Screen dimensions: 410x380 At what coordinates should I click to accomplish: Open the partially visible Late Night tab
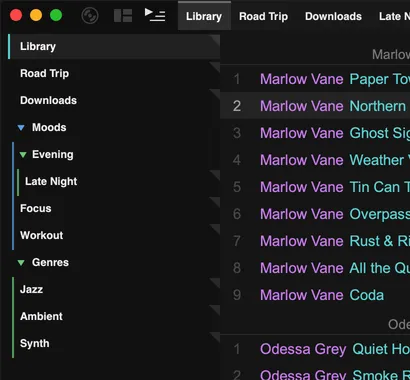click(394, 16)
